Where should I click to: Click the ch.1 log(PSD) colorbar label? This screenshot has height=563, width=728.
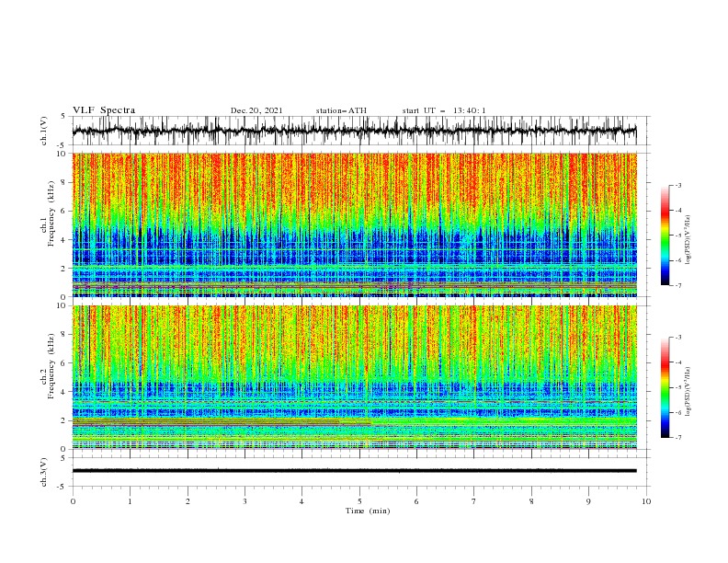point(688,240)
